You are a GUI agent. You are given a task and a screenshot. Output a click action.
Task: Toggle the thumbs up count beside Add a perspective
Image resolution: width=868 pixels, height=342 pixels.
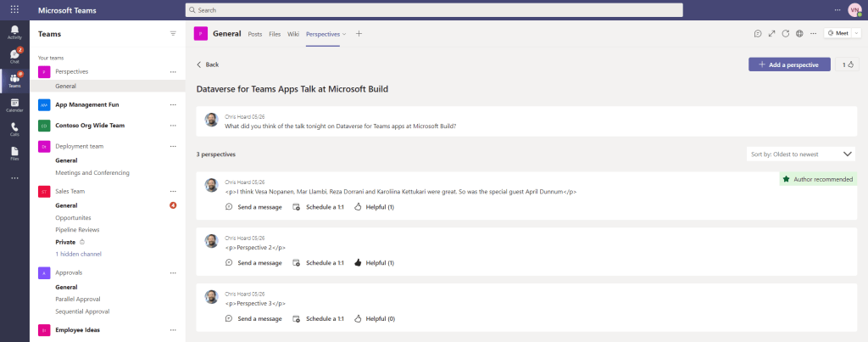[846, 64]
